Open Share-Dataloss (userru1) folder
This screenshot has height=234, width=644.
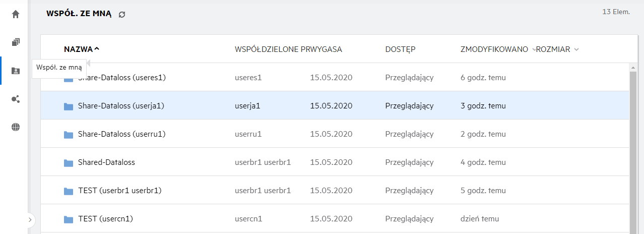(x=122, y=134)
